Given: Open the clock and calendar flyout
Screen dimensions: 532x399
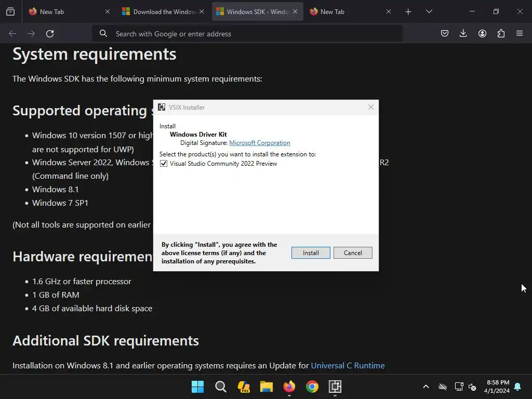Looking at the screenshot, I should click(497, 387).
